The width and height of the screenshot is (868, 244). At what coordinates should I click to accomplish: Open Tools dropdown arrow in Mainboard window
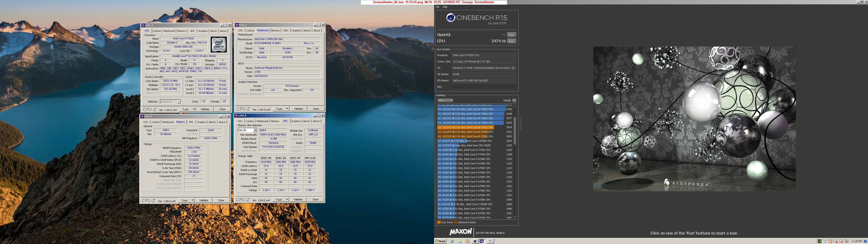tap(287, 109)
